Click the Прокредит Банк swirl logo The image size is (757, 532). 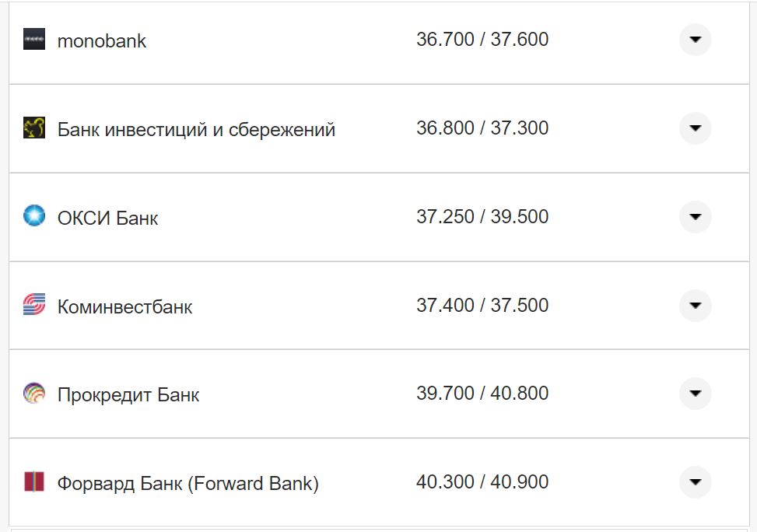click(34, 393)
